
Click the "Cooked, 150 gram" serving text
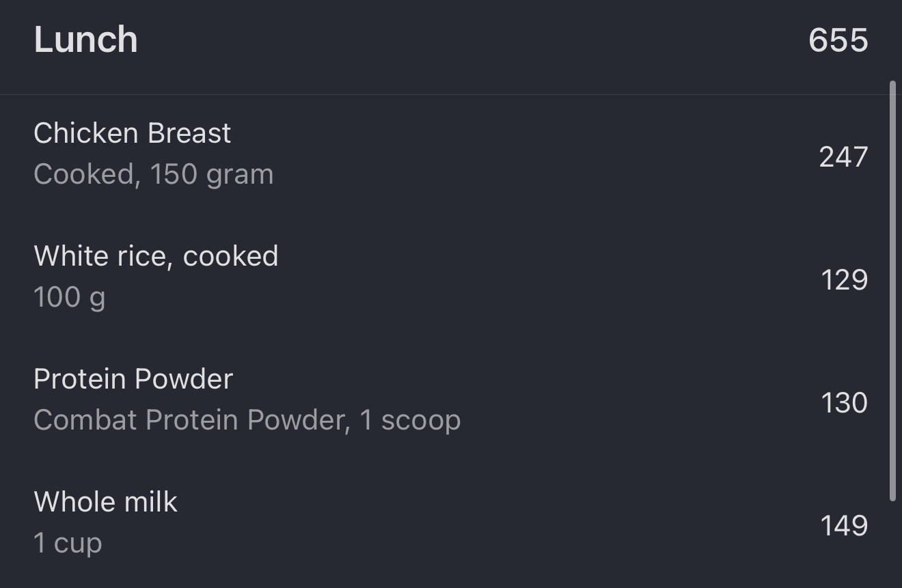tap(153, 175)
